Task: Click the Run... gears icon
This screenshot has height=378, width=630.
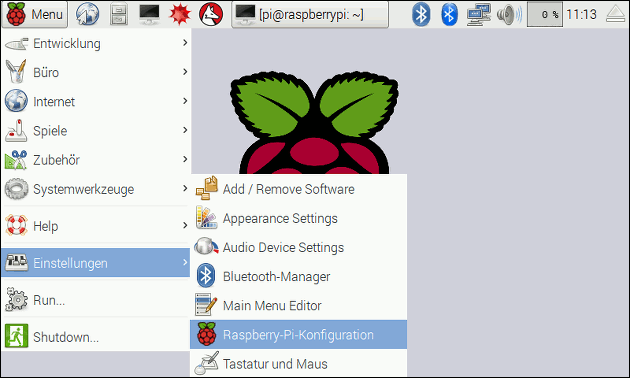Action: pyautogui.click(x=16, y=299)
